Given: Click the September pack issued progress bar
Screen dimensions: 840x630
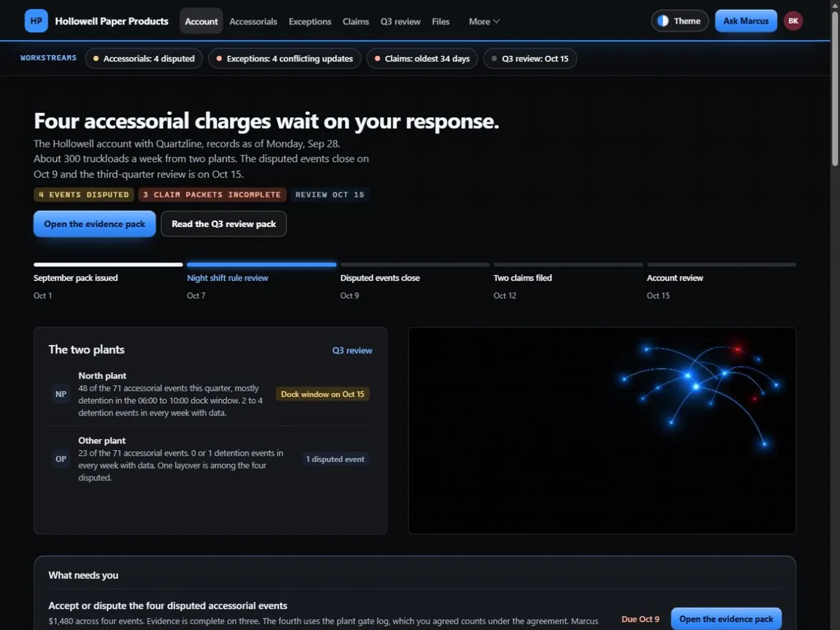Looking at the screenshot, I should (108, 265).
